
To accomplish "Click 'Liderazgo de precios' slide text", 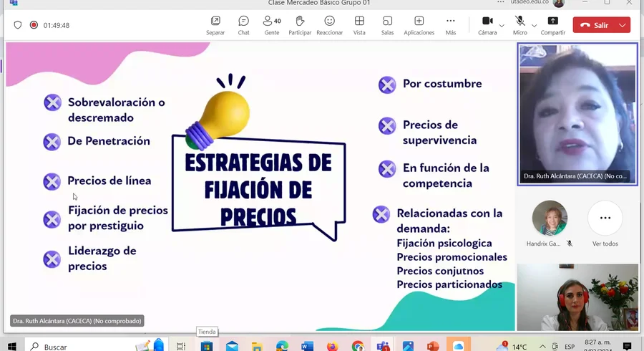I will [x=102, y=258].
